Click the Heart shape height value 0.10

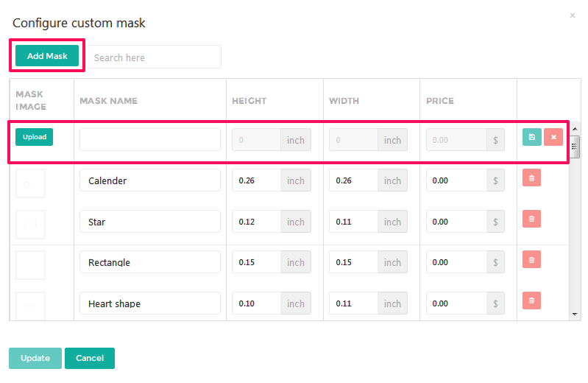[256, 303]
